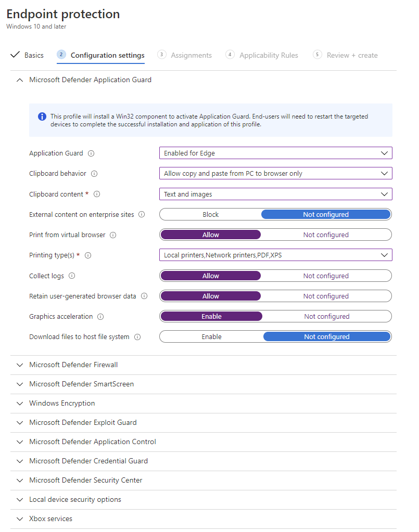The width and height of the screenshot is (419, 532).
Task: Click info icon beside Graphics acceleration
Action: tap(100, 317)
